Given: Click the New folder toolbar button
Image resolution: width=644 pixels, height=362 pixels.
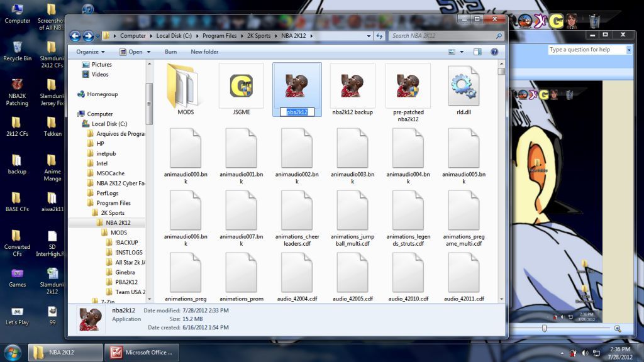Looking at the screenshot, I should click(x=204, y=52).
